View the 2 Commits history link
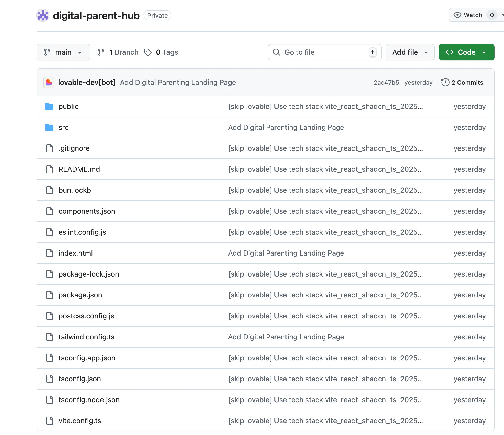 click(x=462, y=82)
